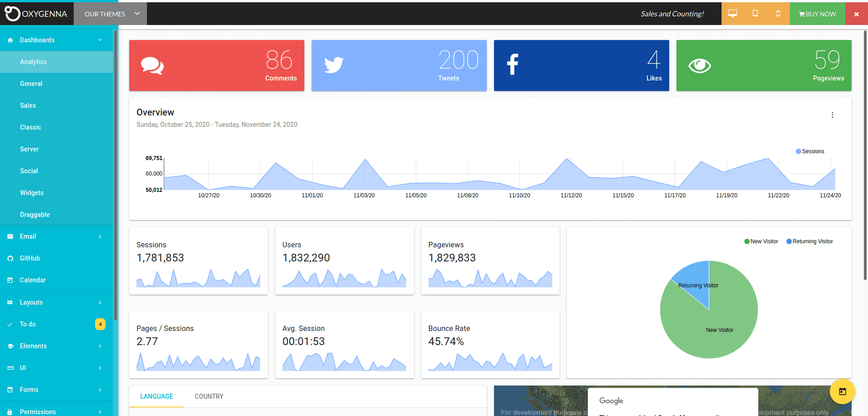
Task: Click the main page vertical scrollbar
Action: (x=865, y=155)
